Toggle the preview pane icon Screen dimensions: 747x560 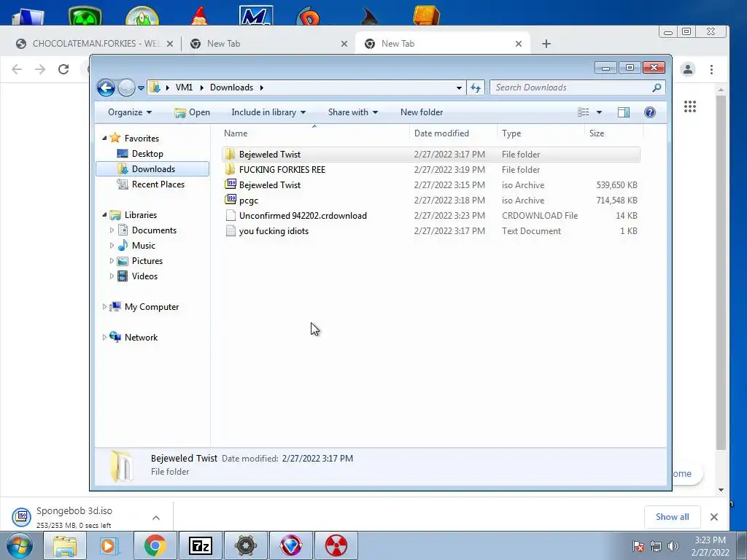(624, 112)
